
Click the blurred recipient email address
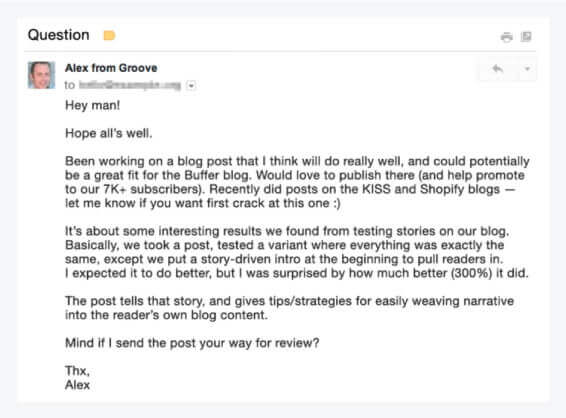[130, 85]
